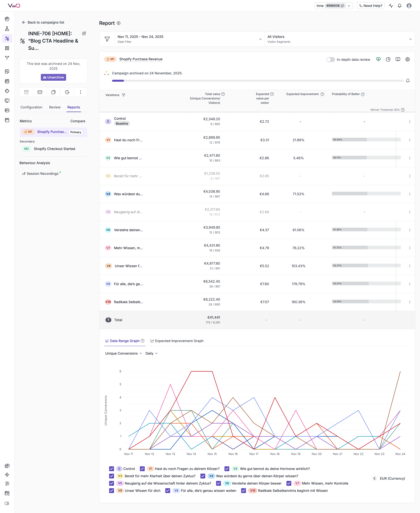
Task: Uncheck the Control checkbox in the graph legend
Action: pos(112,469)
